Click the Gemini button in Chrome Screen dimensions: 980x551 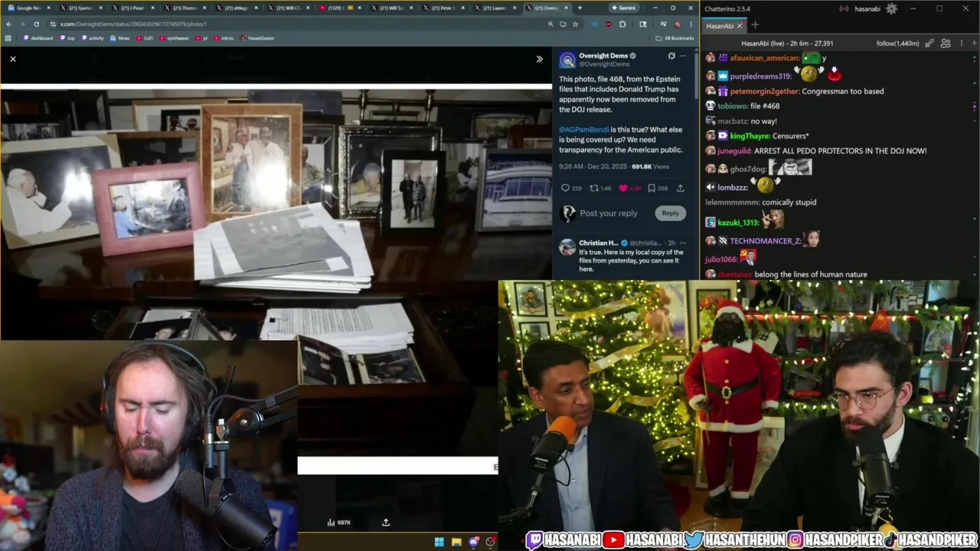tap(623, 8)
